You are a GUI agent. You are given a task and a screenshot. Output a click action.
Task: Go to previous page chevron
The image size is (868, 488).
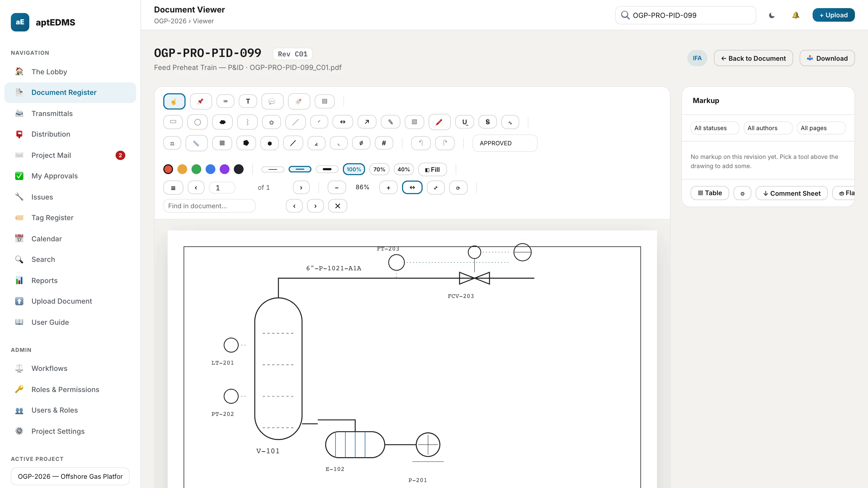point(196,188)
